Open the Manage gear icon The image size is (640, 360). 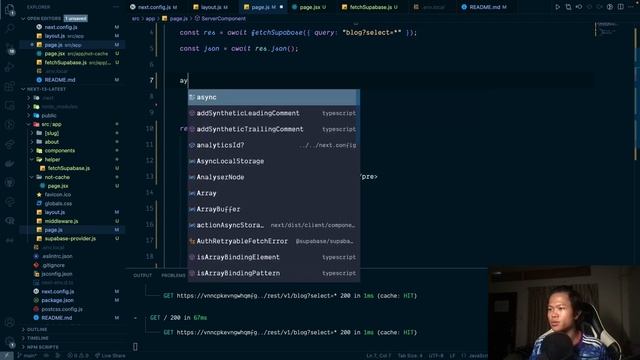pyautogui.click(x=9, y=342)
